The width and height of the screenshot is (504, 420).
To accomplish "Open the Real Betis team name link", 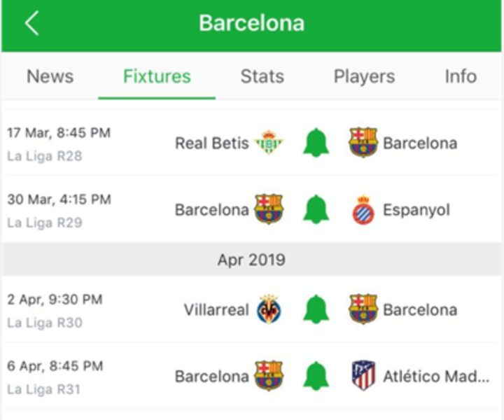I will click(x=211, y=143).
